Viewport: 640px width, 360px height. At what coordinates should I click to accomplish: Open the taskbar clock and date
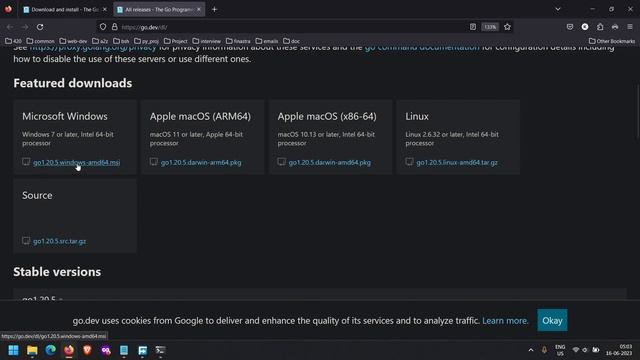coord(619,350)
